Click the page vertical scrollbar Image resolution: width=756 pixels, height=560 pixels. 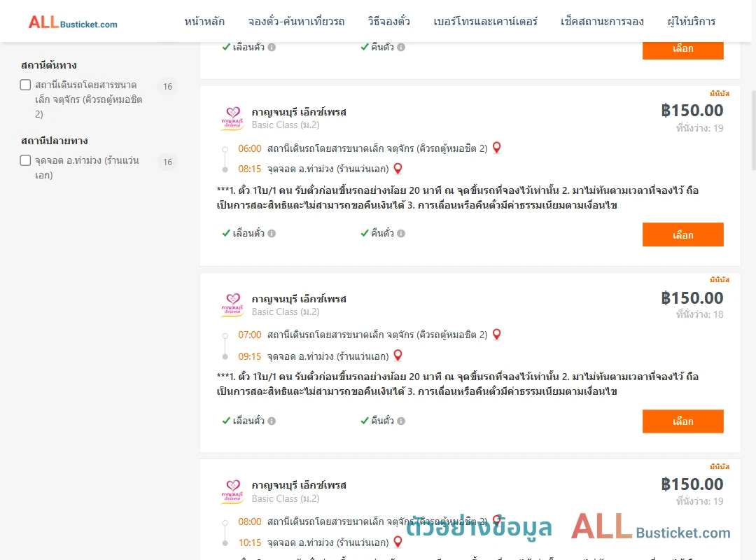(x=753, y=130)
